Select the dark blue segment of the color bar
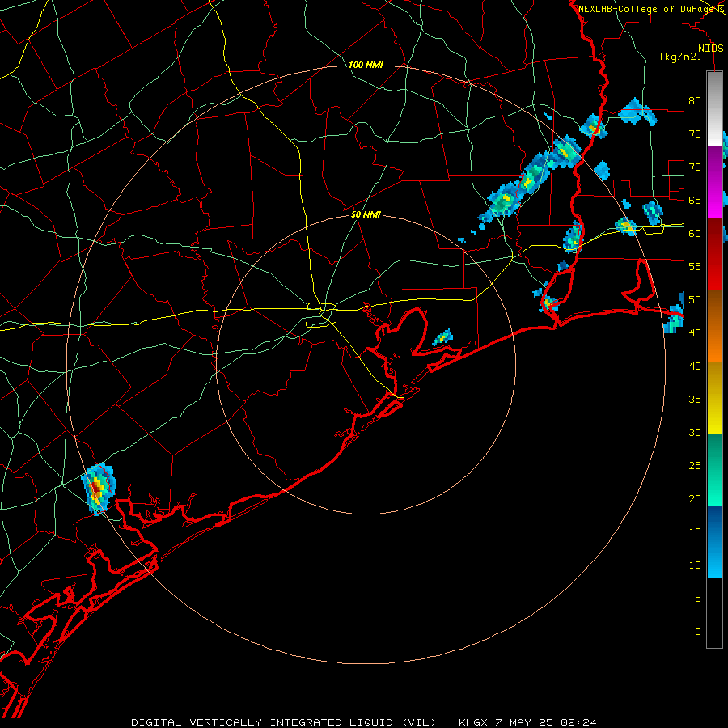 tap(714, 524)
